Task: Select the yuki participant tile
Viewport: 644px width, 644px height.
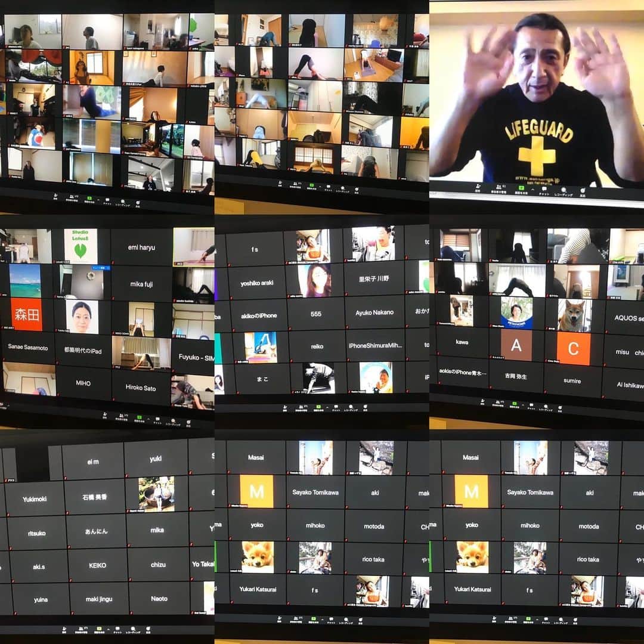Action: pos(156,459)
